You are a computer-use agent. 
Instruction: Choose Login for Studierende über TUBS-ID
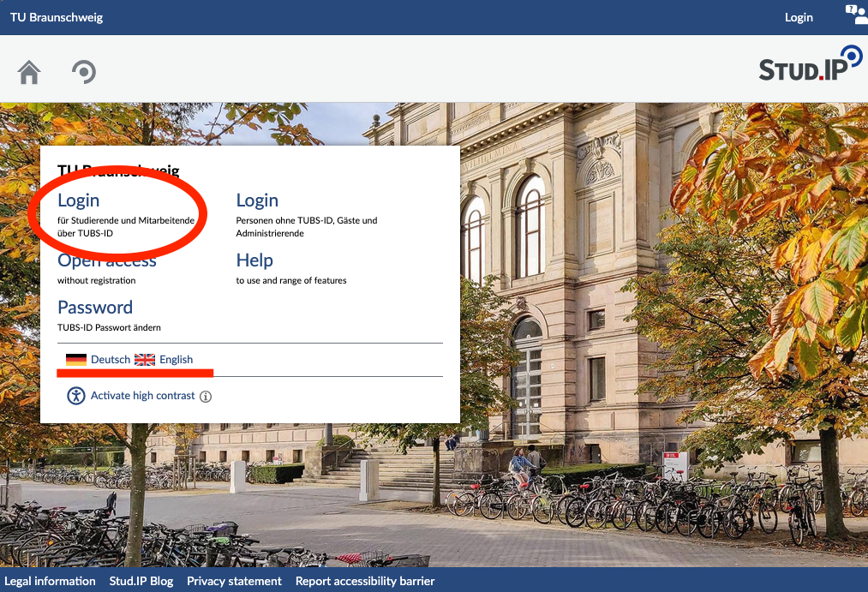(x=79, y=200)
